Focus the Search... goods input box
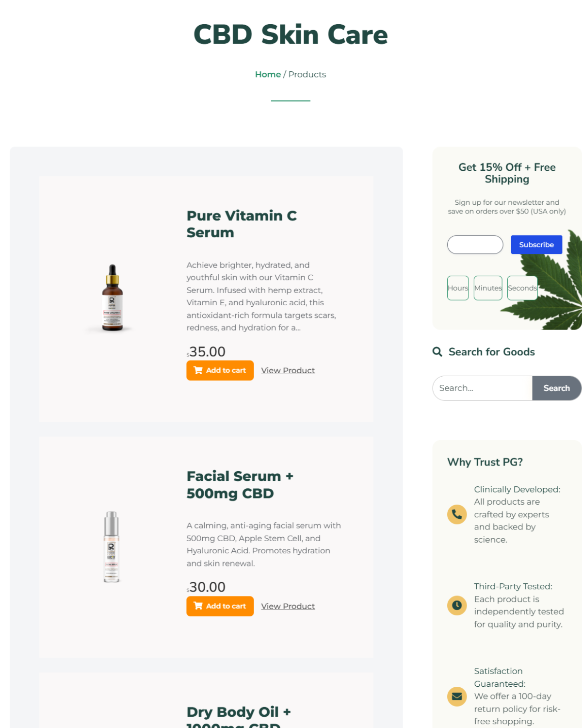The image size is (582, 728). click(483, 388)
